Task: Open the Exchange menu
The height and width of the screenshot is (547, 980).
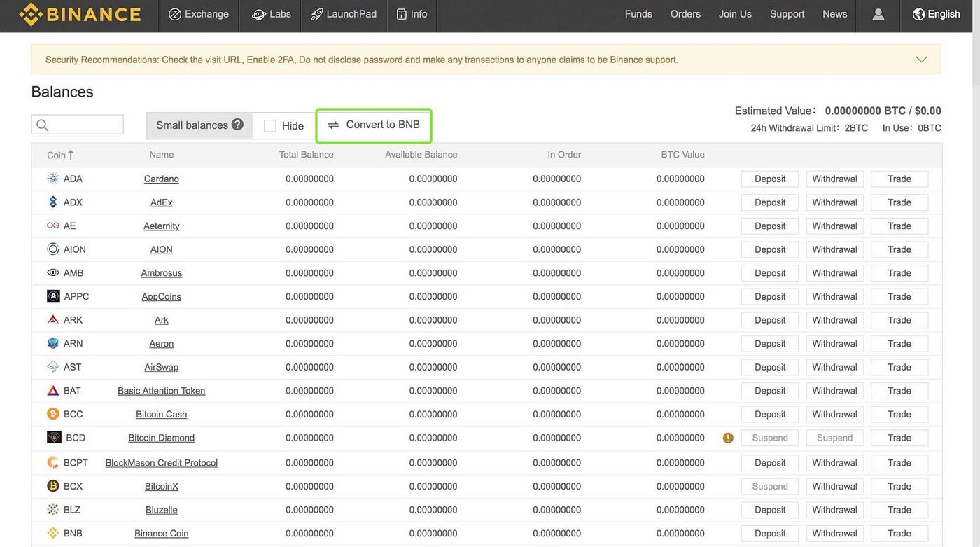Action: pyautogui.click(x=199, y=14)
